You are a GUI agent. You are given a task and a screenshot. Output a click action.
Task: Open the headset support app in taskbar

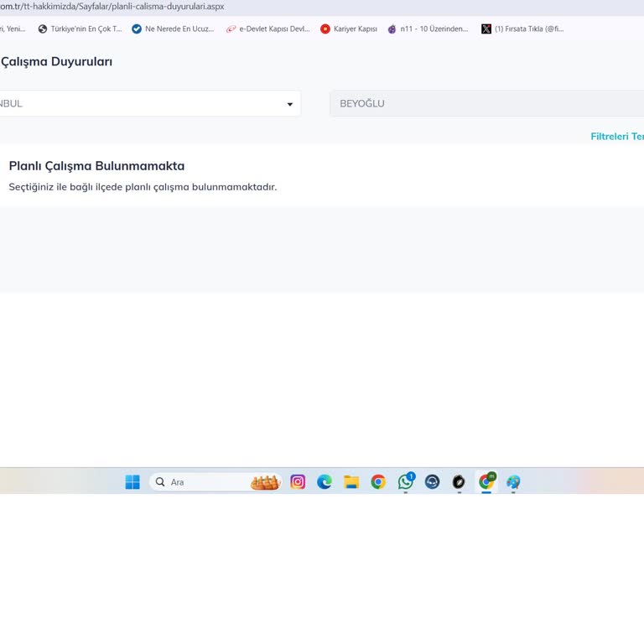432,481
